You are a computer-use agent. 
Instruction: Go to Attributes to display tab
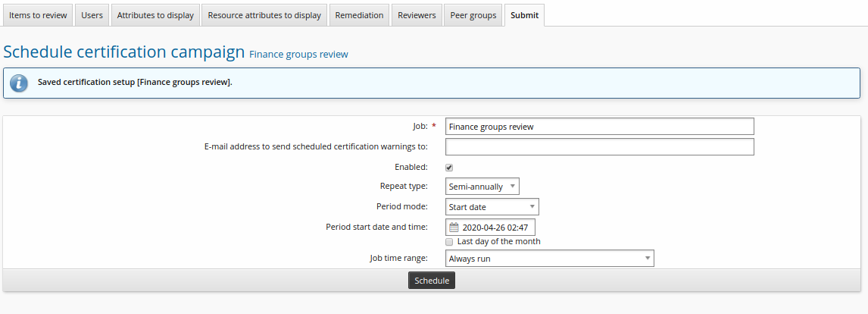(155, 15)
